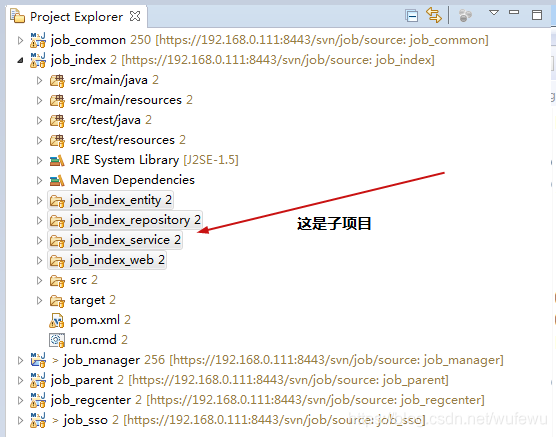556x437 pixels.
Task: Select the Project Explorer tab
Action: click(x=77, y=16)
